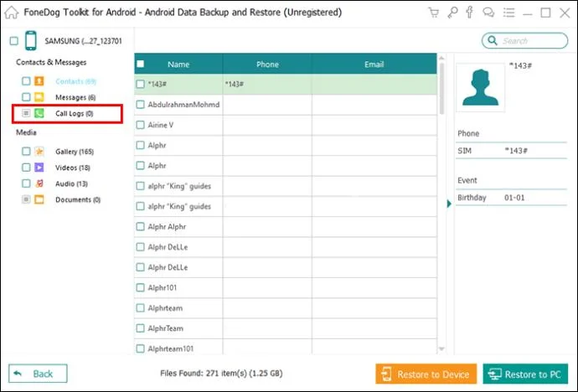Click the Audio music icon
This screenshot has height=392, width=578.
(39, 183)
